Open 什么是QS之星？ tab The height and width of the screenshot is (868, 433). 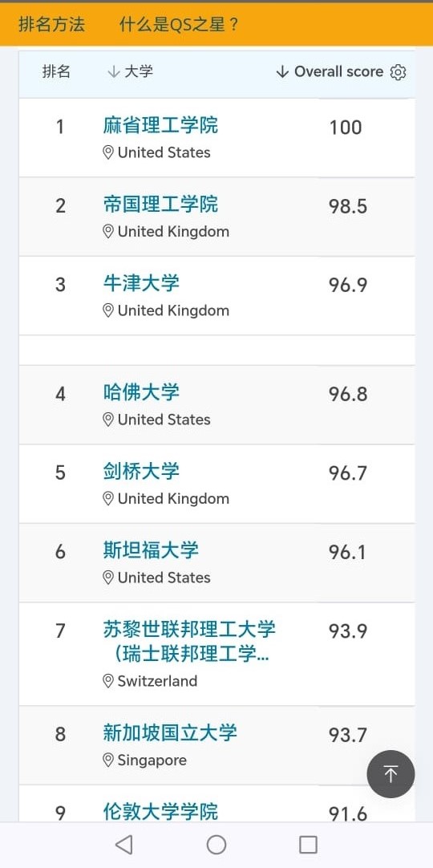point(179,24)
